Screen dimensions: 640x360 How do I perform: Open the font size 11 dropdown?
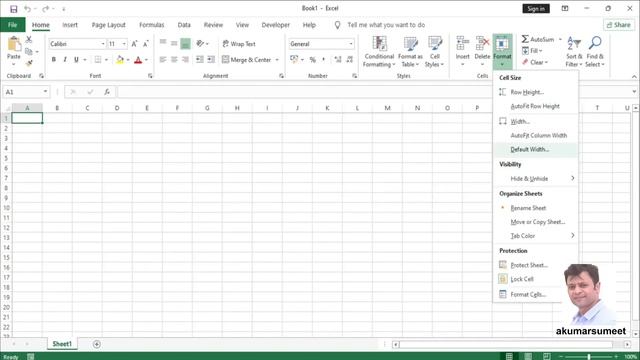pos(124,44)
